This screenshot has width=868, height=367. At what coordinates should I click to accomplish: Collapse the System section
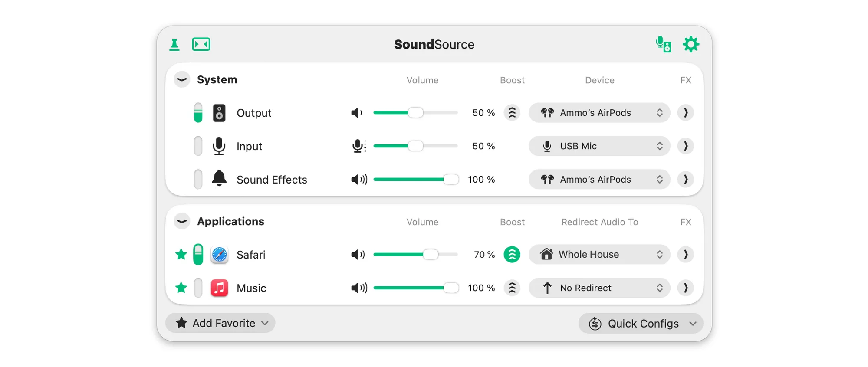[182, 80]
